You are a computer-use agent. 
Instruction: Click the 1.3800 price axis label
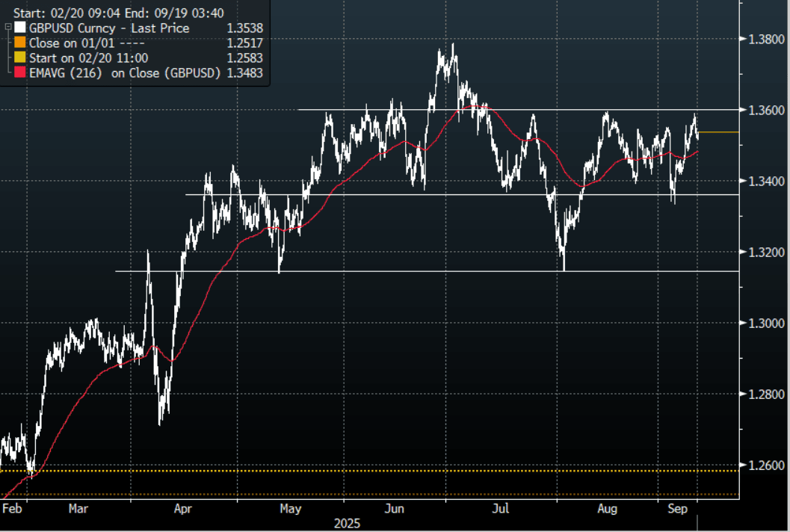point(766,39)
